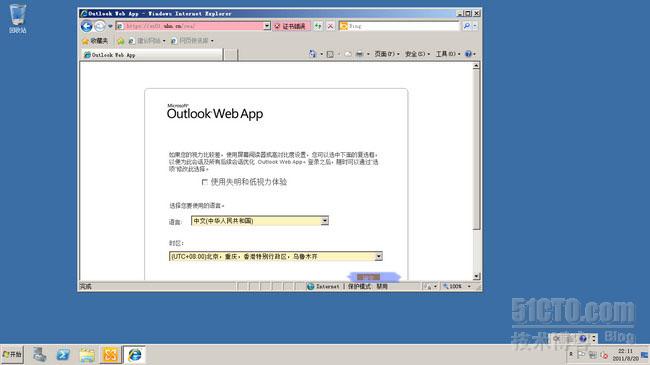Click the Refresh page icon
Image resolution: width=650 pixels, height=365 pixels.
[x=318, y=27]
